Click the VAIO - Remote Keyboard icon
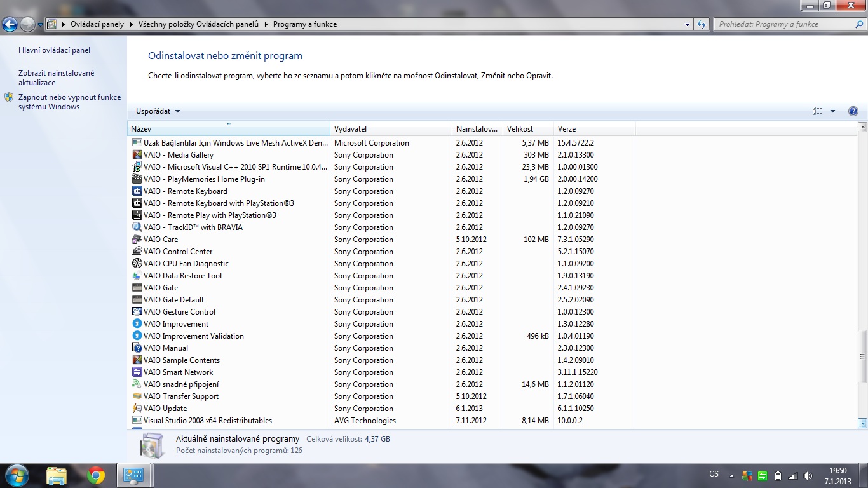The image size is (868, 488). (x=137, y=191)
